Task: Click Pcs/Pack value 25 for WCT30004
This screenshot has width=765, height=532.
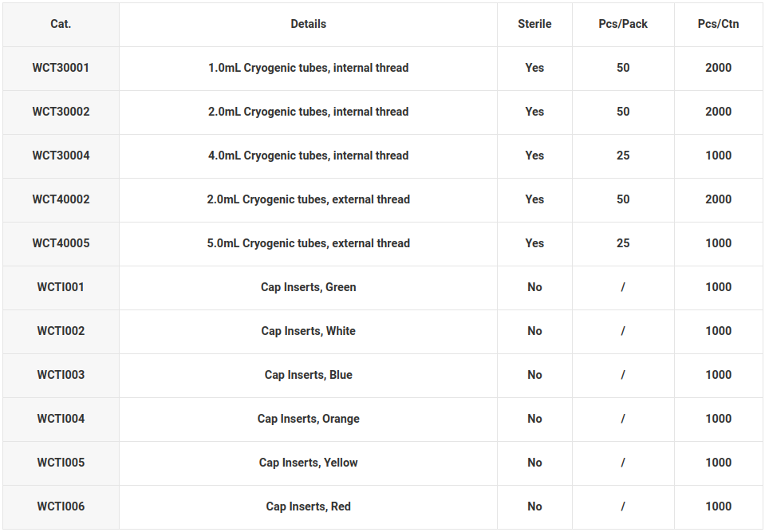Action: 623,156
